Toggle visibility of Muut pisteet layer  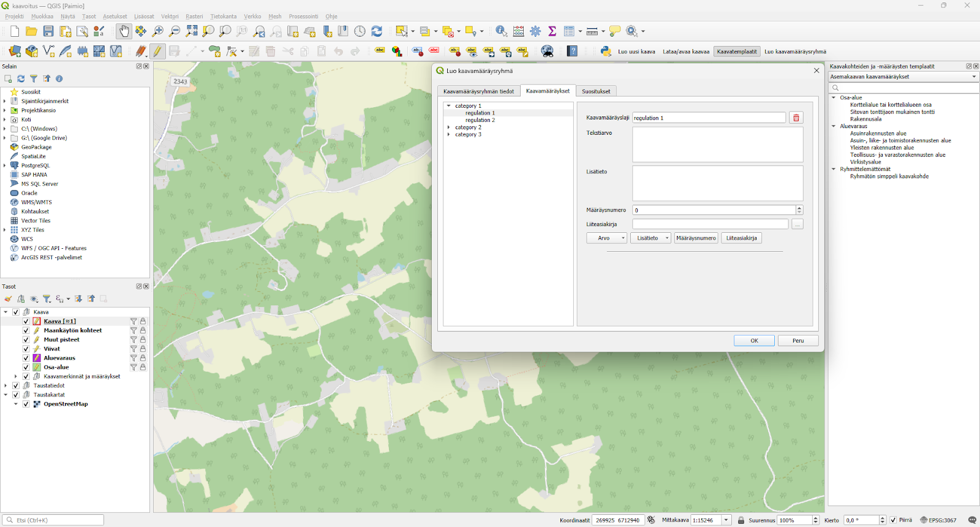[x=26, y=339]
